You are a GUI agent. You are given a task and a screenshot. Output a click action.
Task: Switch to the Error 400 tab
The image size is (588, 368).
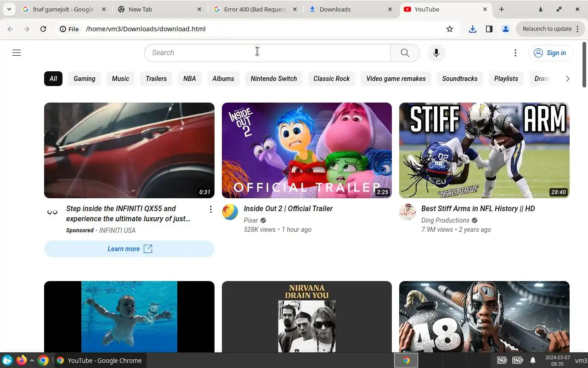pyautogui.click(x=254, y=9)
